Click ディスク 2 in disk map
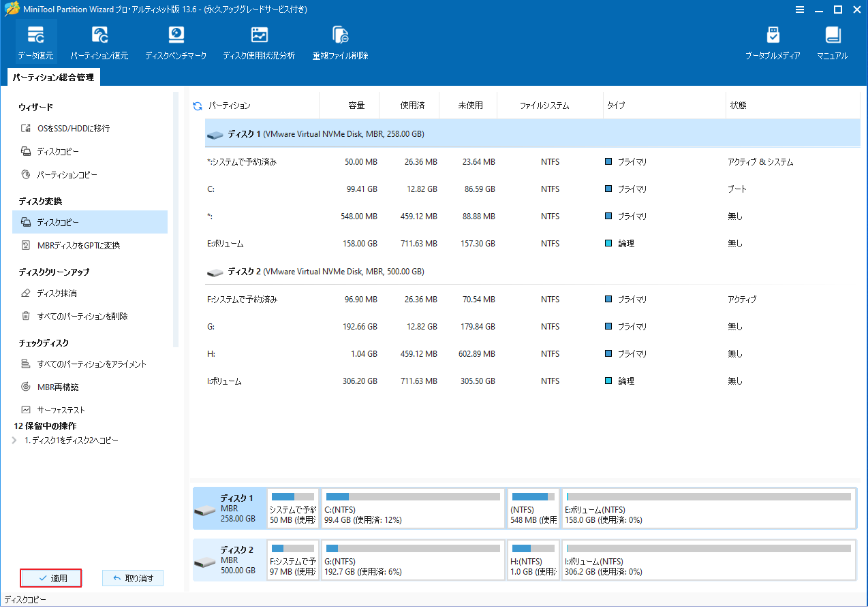868x608 pixels. pyautogui.click(x=229, y=560)
